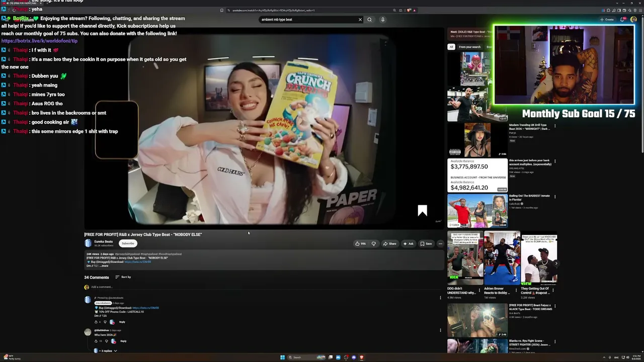Reply to the pinned Eureka Beats comment
644x362 pixels.
click(122, 322)
